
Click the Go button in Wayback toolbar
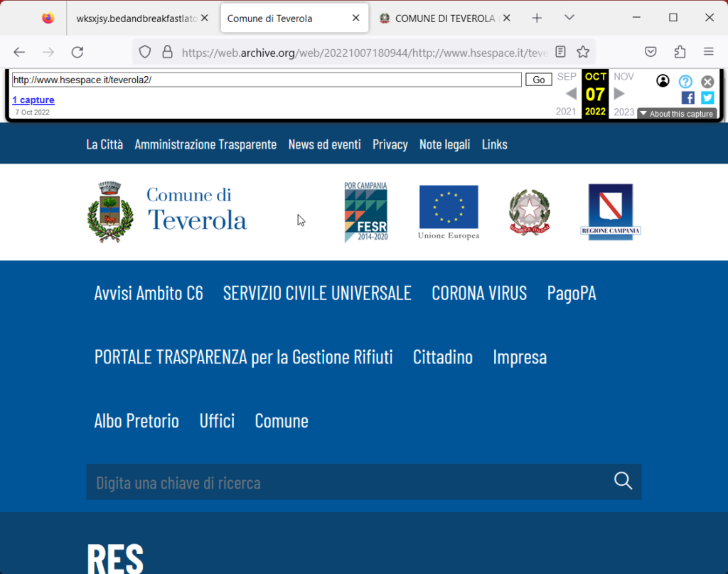[x=538, y=80]
